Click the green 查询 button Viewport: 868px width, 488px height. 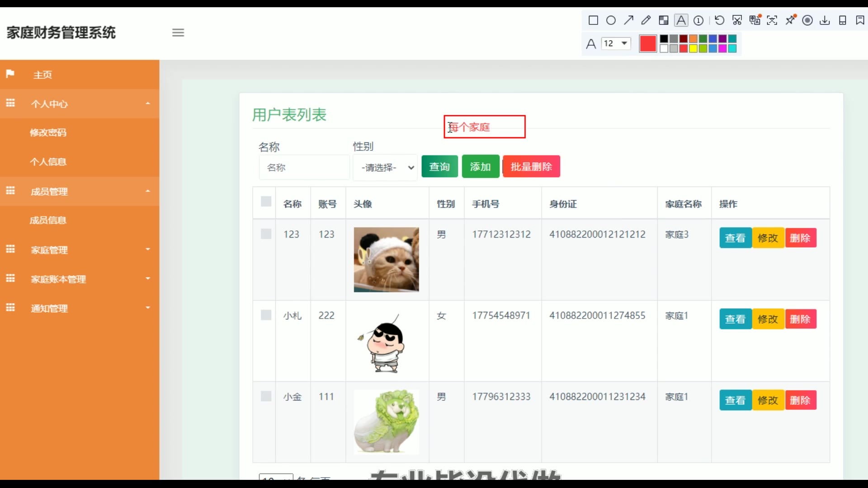tap(439, 167)
